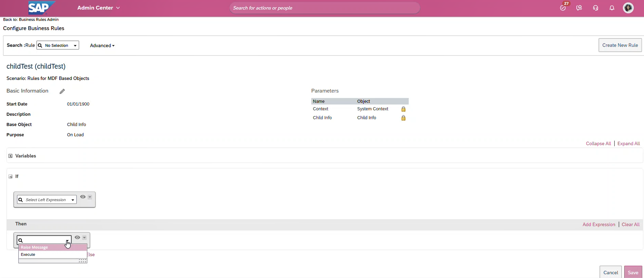Viewport: 644px width, 278px height.
Task: Select Raise Message from the list
Action: click(x=53, y=247)
